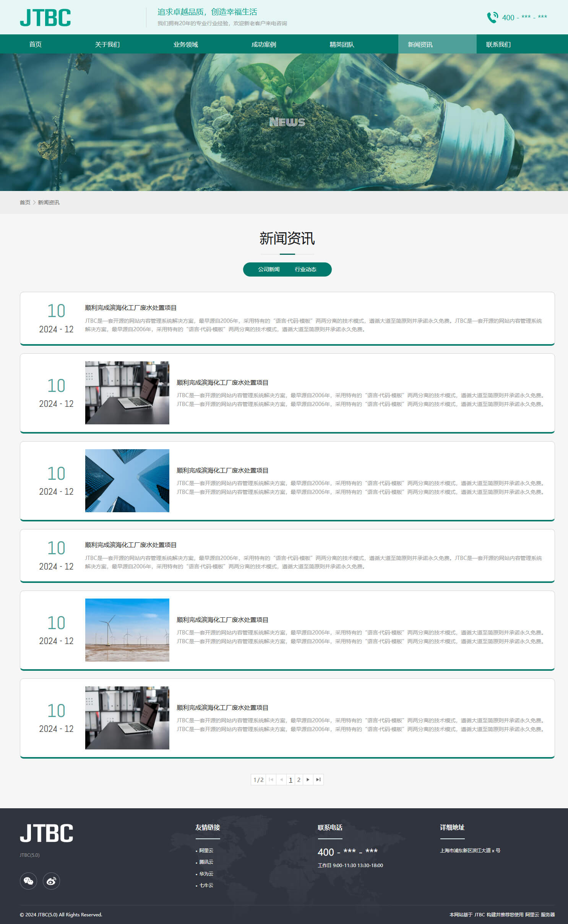Open the 腾讯云 friendly link

coord(206,862)
